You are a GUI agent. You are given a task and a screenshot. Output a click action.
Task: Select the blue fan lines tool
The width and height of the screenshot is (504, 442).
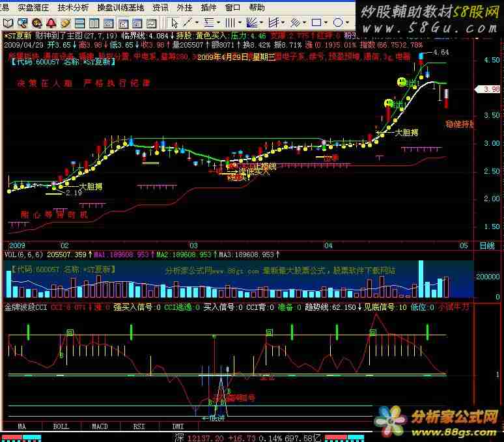pos(252,23)
